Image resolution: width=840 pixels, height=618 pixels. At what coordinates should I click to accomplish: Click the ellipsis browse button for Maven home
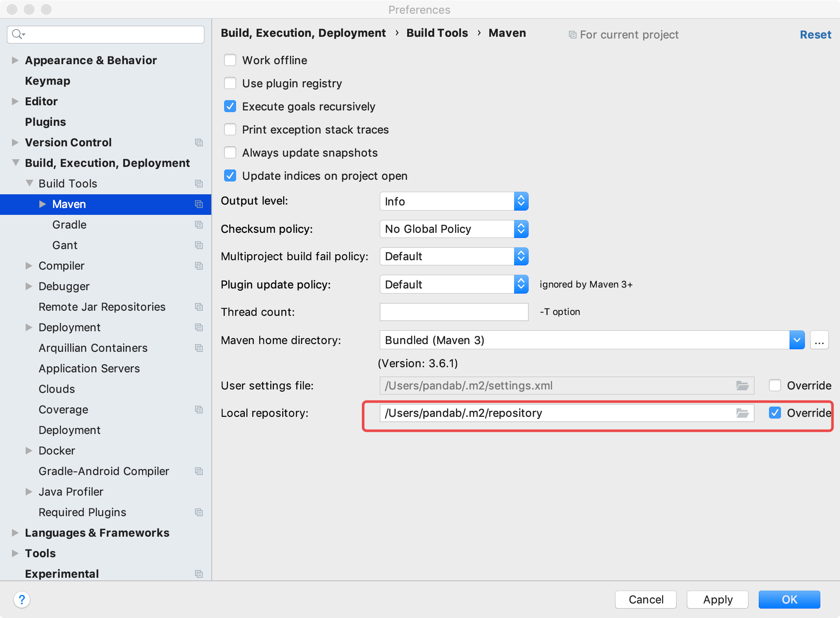(x=819, y=340)
